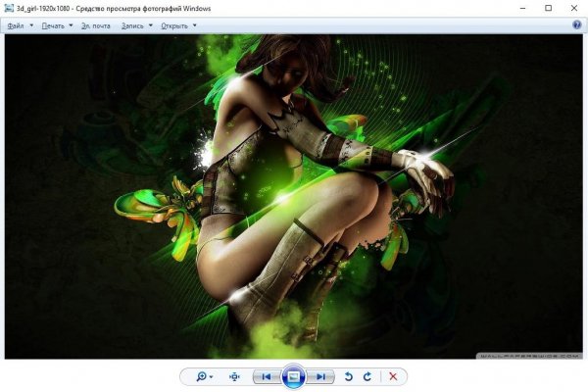Expand the Открыть dropdown arrow
Image resolution: width=588 pixels, height=392 pixels.
(x=195, y=25)
